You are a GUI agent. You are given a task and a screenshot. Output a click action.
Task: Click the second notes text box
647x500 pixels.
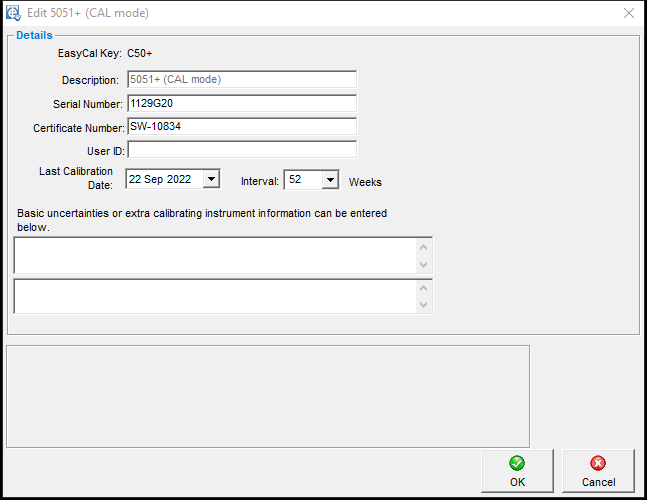click(215, 296)
